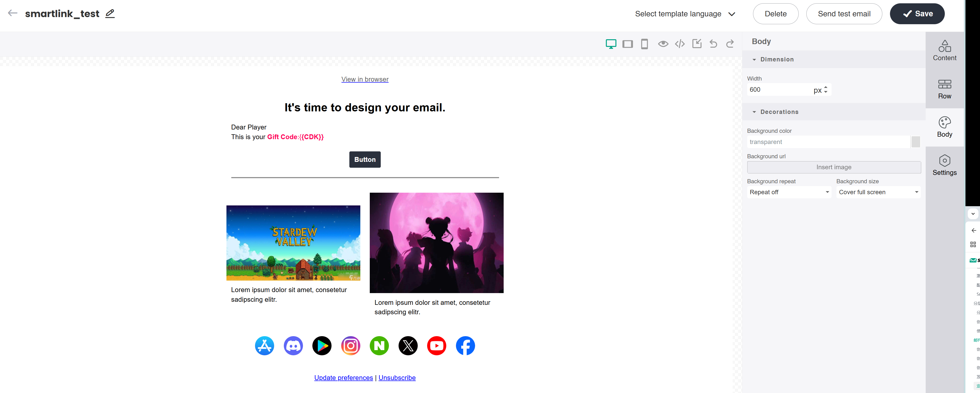Open the Background repeat dropdown
Screen dimensions: 980x393
(x=789, y=192)
